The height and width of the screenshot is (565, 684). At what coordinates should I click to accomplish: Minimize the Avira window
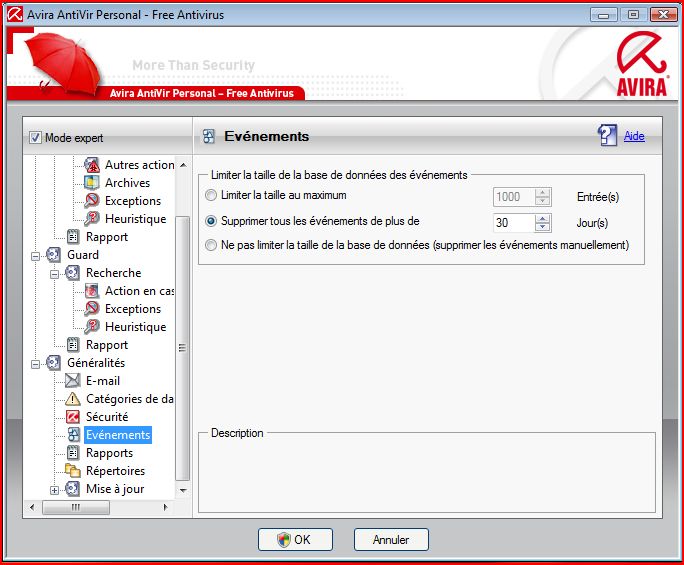[604, 15]
